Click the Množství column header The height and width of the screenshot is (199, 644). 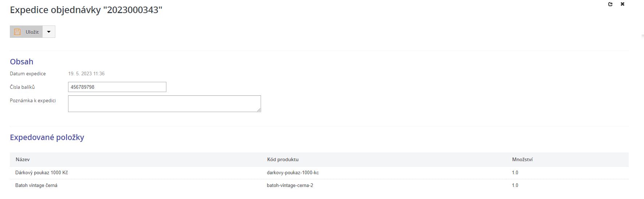(522, 160)
